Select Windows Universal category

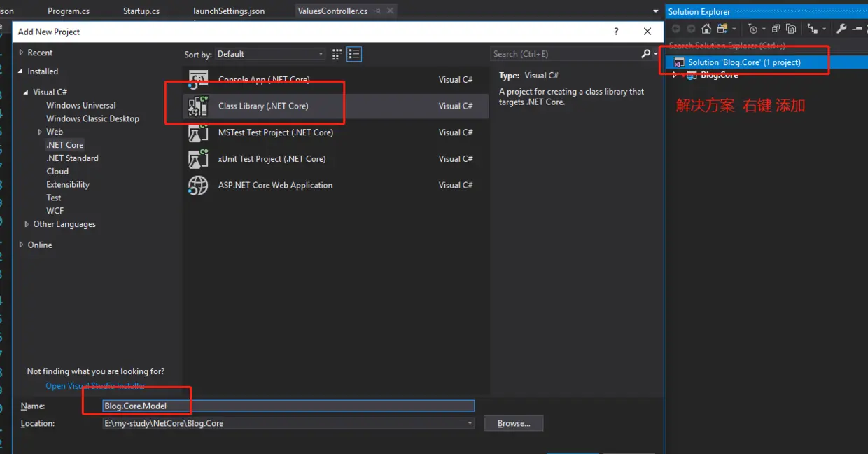click(81, 105)
